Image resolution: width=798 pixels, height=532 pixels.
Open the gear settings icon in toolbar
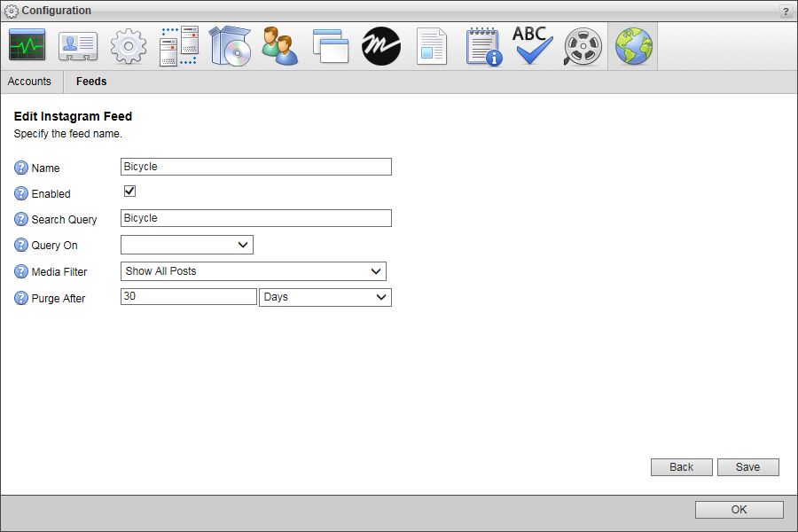pos(129,46)
